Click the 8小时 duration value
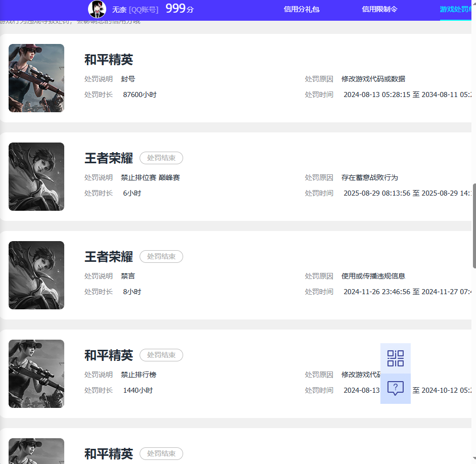Screen dimensions: 476x464 (x=132, y=292)
